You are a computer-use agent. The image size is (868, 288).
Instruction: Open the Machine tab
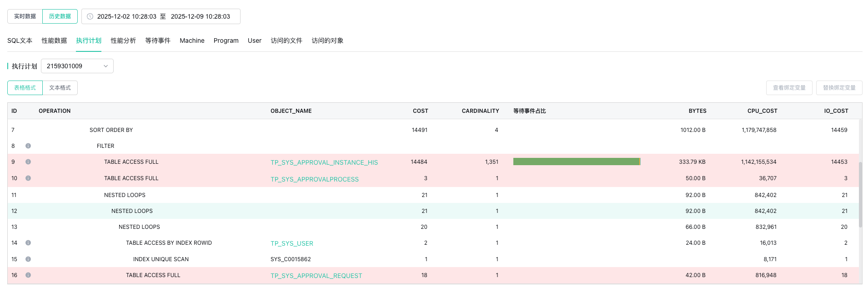pos(192,40)
